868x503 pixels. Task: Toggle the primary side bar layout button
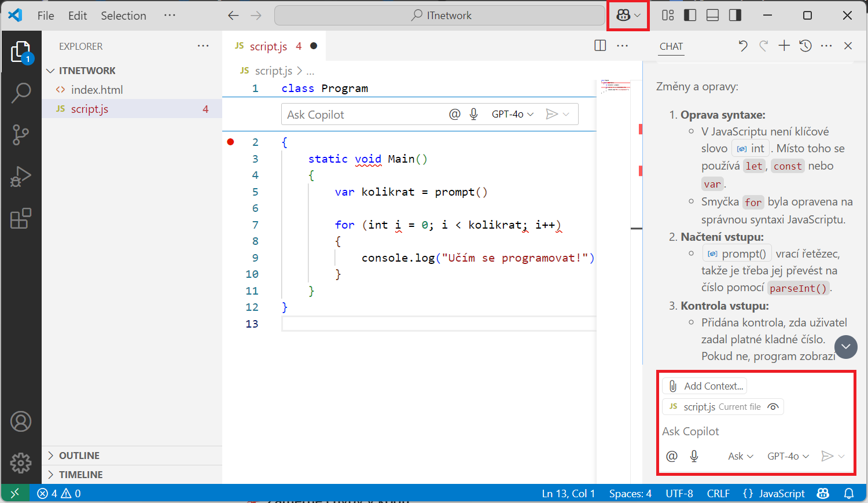point(690,16)
